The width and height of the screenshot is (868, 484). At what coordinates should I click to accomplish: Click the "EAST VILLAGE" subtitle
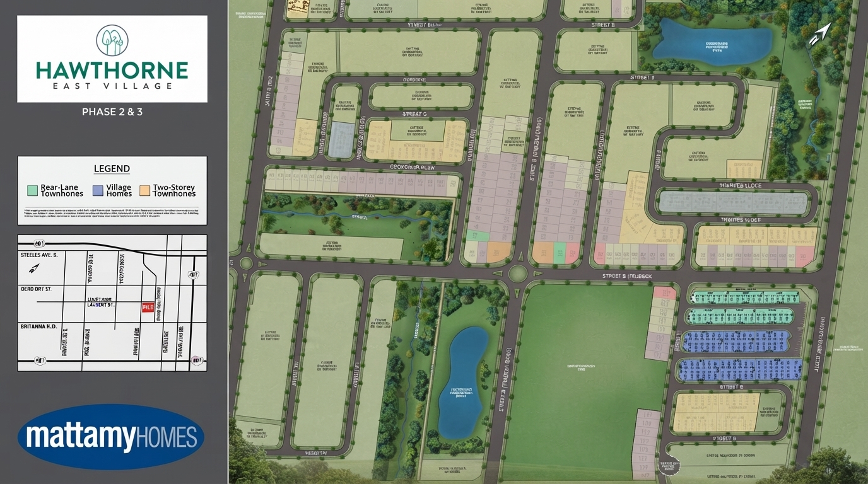112,86
